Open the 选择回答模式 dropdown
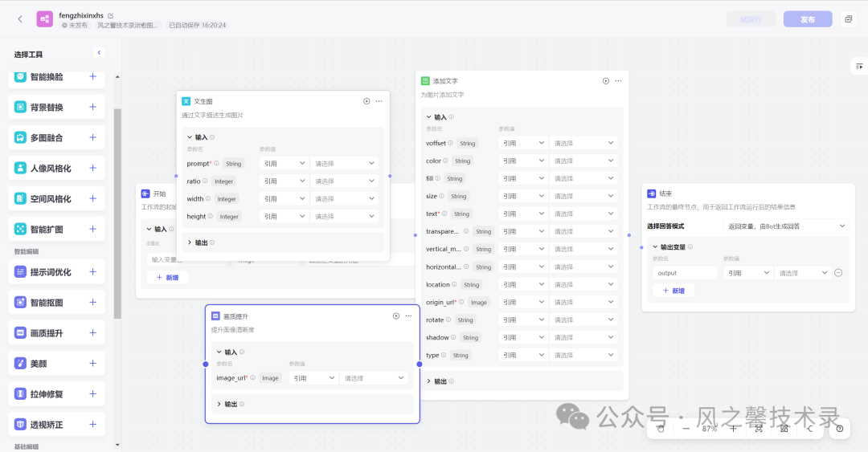Screen dimensions: 868x452 (786, 226)
